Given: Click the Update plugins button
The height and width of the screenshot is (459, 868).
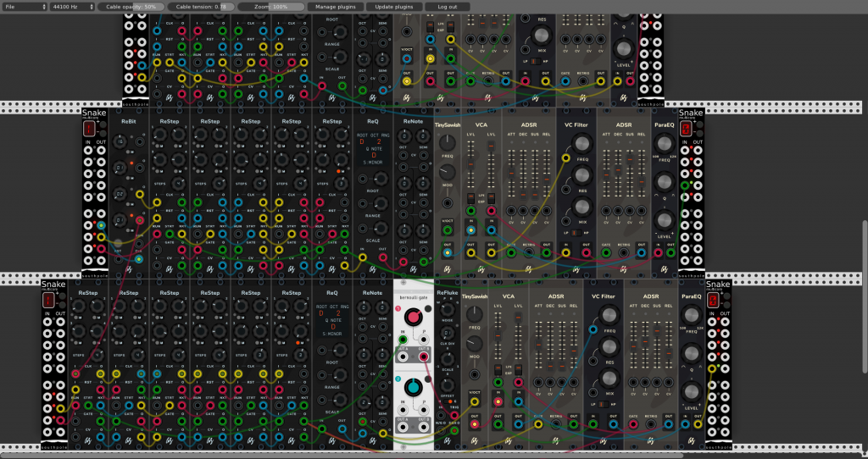Looking at the screenshot, I should pyautogui.click(x=394, y=7).
